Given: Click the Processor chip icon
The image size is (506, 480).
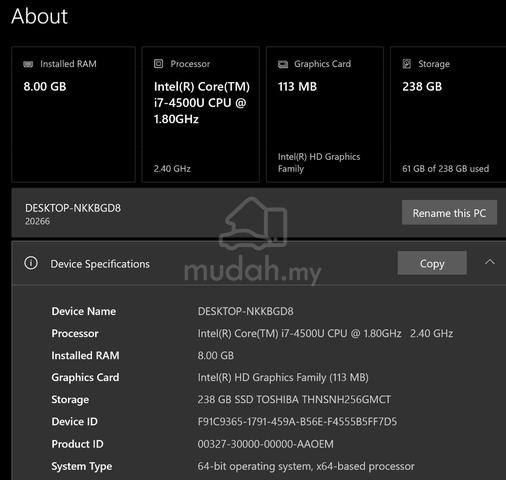Looking at the screenshot, I should [x=158, y=64].
